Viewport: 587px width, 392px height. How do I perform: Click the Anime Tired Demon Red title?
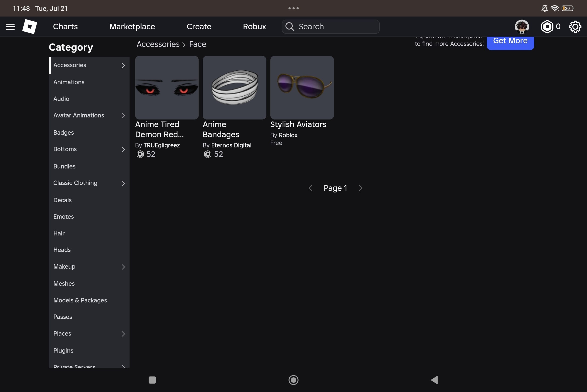tap(159, 130)
